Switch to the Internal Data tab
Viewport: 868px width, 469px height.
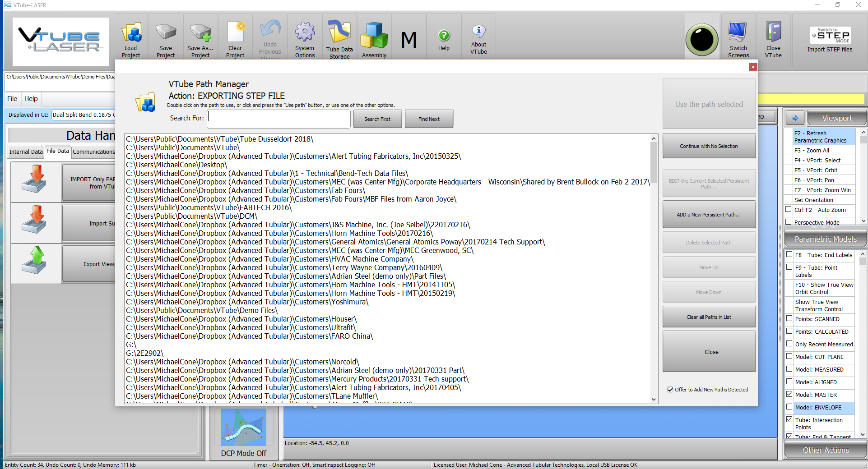coord(26,152)
